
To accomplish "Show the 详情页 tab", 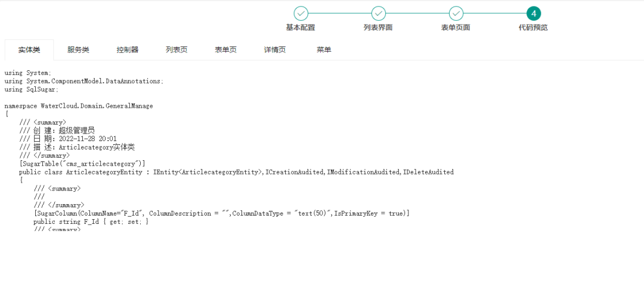I will click(275, 50).
